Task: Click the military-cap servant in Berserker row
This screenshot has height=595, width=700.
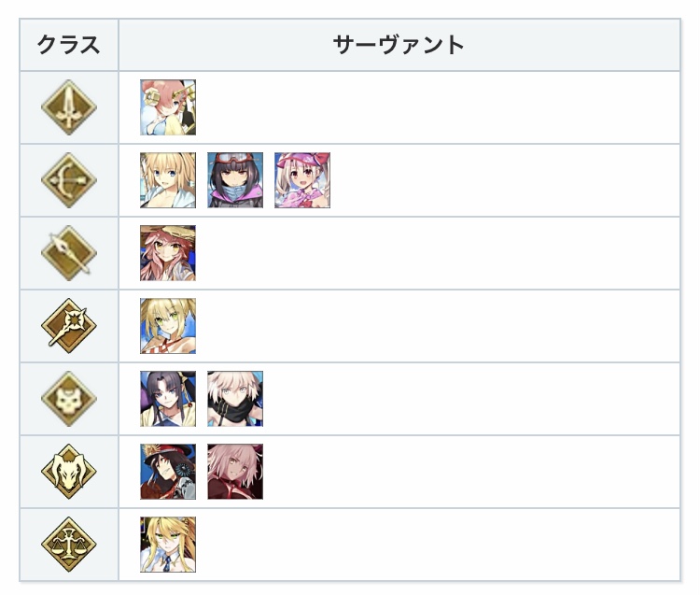Action: pos(168,472)
